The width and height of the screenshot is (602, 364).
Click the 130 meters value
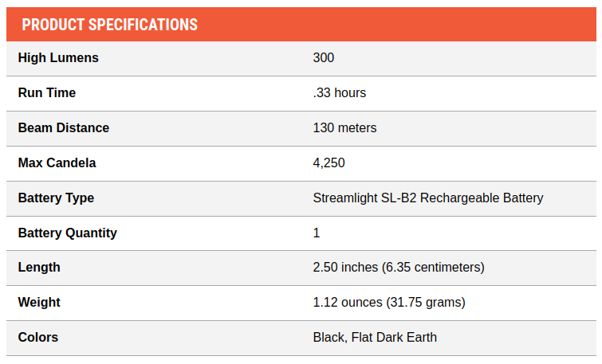[x=344, y=128]
